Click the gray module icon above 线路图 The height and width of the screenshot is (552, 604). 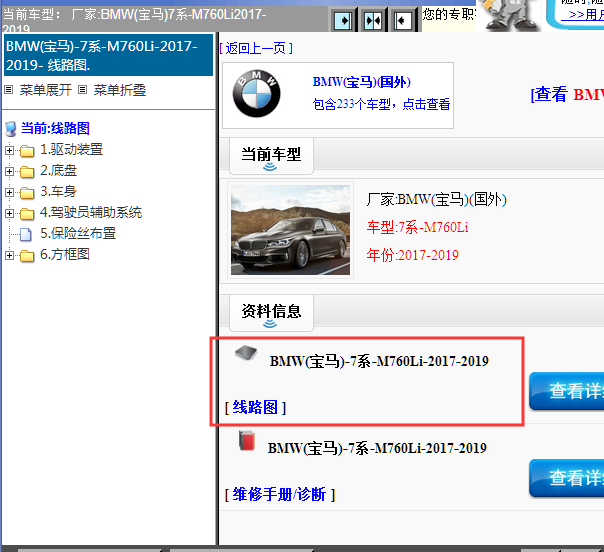click(x=246, y=352)
